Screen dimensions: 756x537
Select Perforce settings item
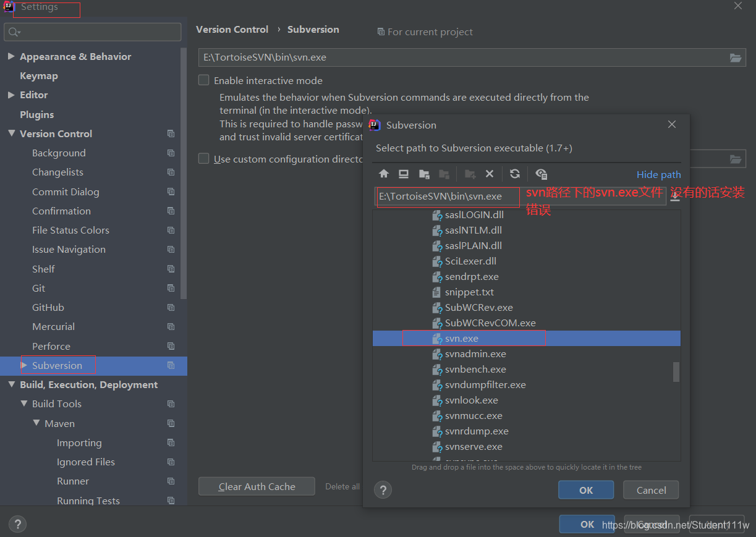pos(51,346)
